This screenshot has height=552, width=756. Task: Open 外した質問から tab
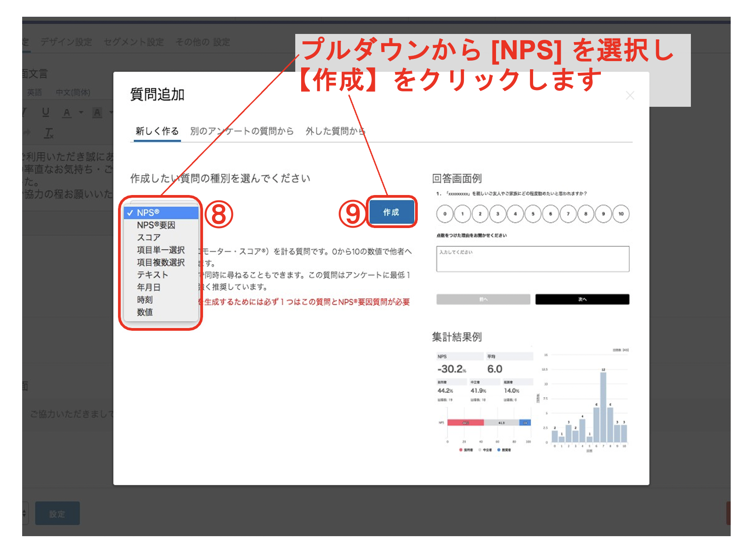click(x=335, y=131)
